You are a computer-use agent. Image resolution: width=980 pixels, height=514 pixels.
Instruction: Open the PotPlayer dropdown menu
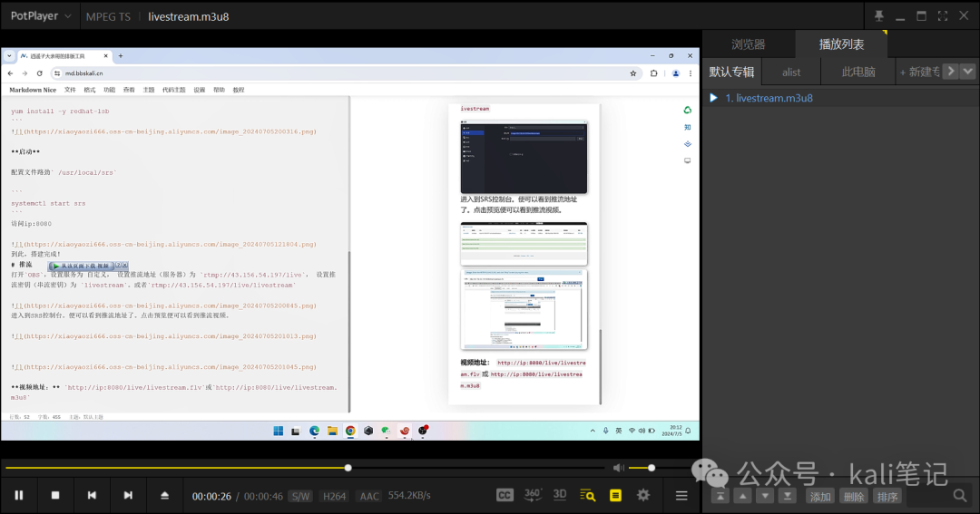coord(41,16)
